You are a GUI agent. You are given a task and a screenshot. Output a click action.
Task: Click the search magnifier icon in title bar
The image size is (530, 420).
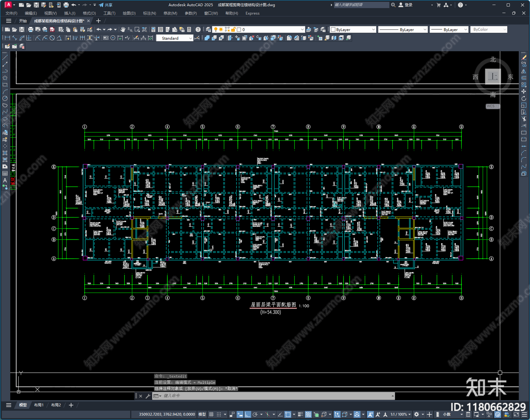[393, 5]
